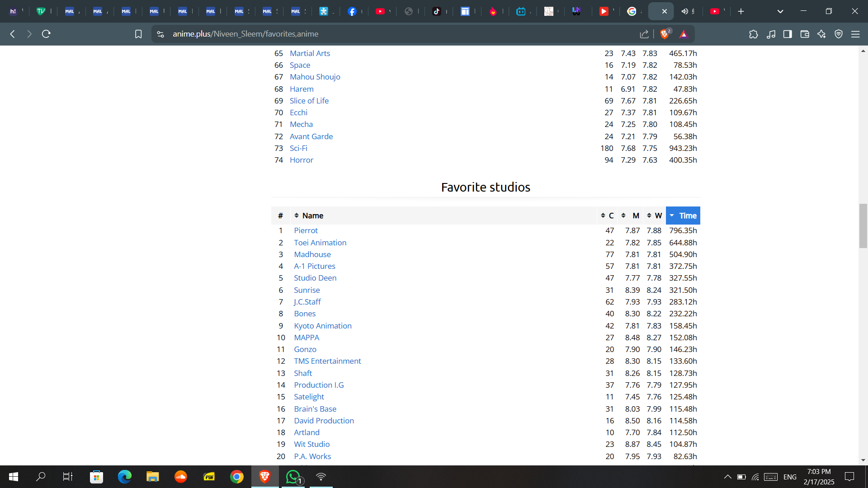868x488 pixels.
Task: Click the address bar URL field
Action: point(398,34)
